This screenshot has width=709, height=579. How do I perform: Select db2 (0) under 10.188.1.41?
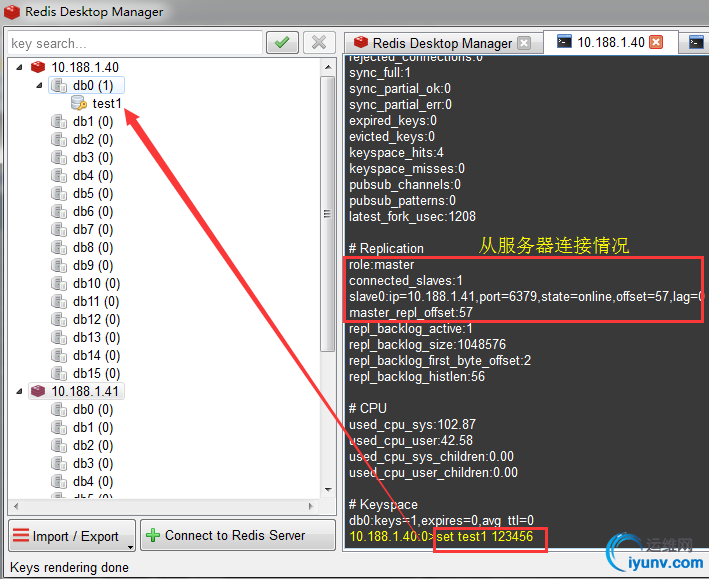point(93,446)
